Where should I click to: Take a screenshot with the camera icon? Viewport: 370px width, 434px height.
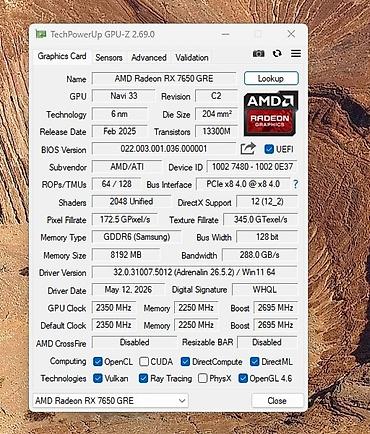(x=258, y=53)
